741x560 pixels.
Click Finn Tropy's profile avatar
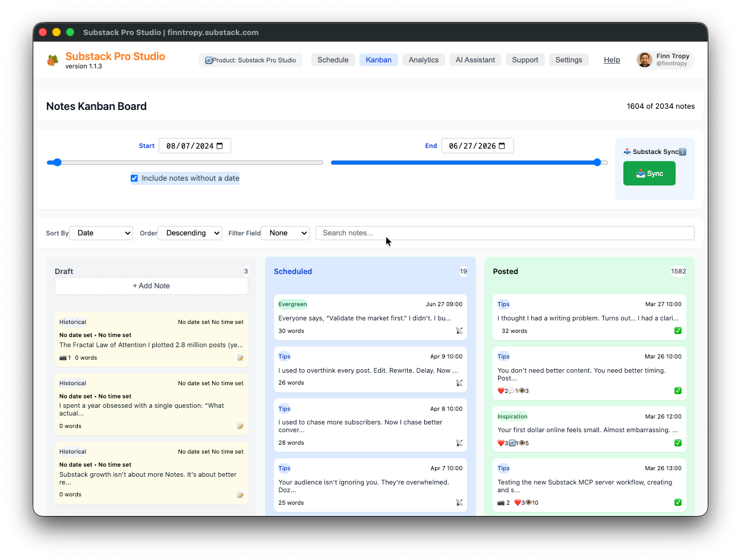coord(645,59)
